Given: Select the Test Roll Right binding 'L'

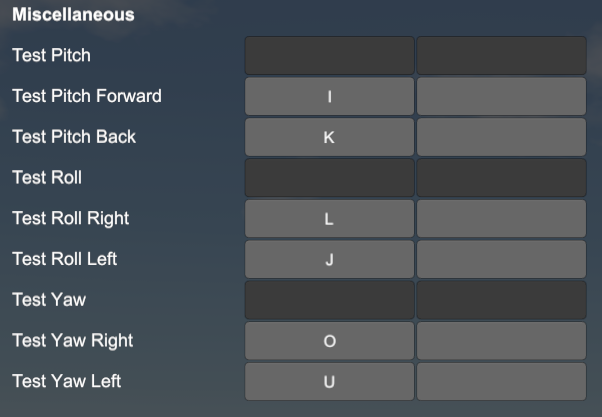Looking at the screenshot, I should pos(329,218).
